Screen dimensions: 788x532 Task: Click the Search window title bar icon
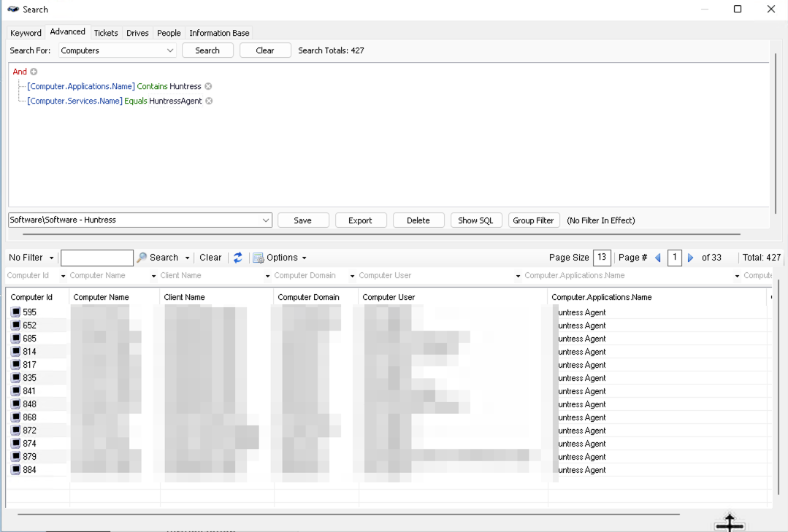coord(13,9)
